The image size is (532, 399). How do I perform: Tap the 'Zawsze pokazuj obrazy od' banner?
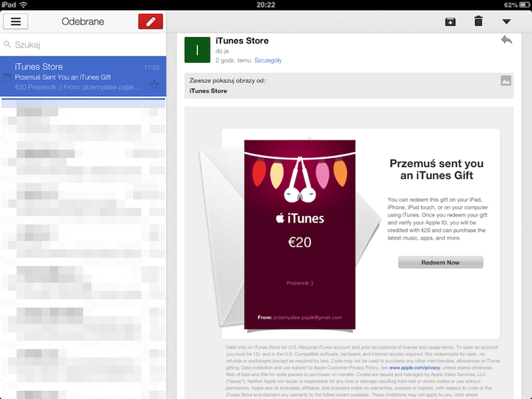click(x=349, y=86)
